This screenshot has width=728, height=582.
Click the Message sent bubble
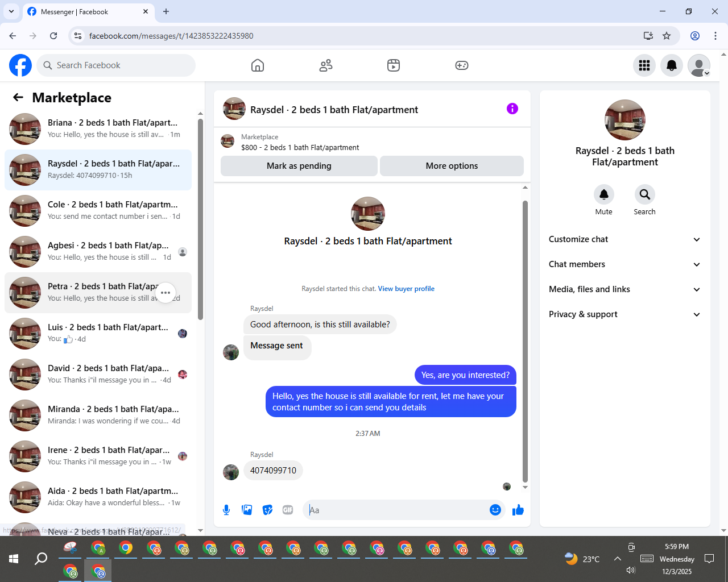pos(277,347)
